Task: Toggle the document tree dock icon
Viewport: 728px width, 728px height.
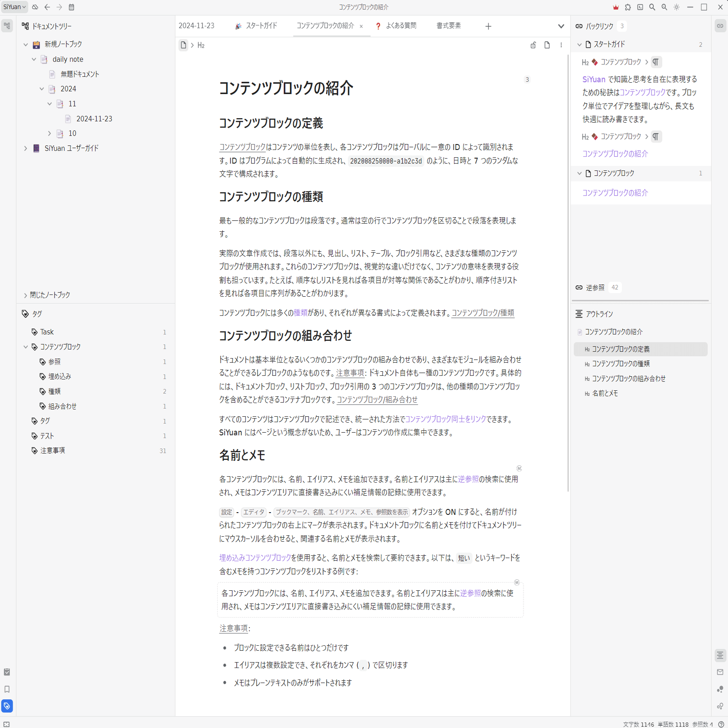Action: [7, 26]
